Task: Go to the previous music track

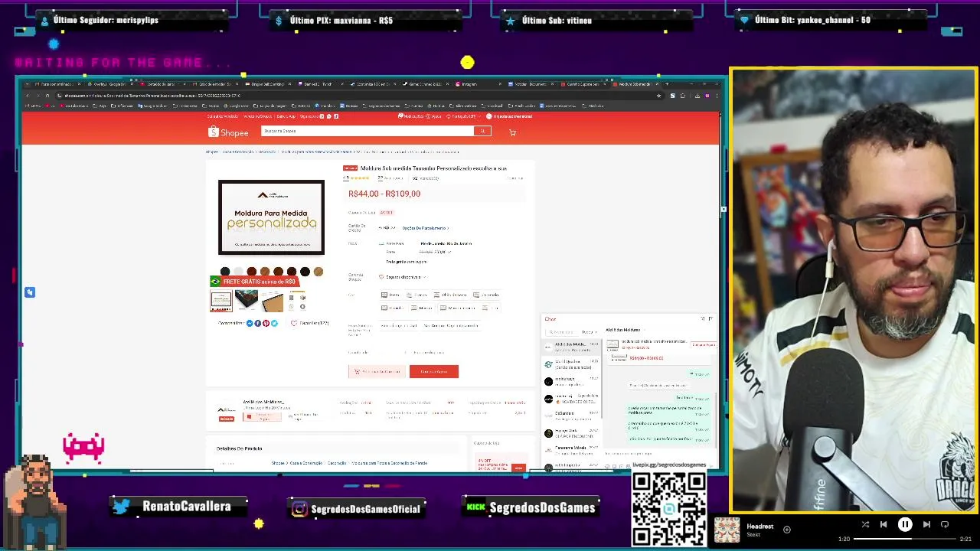Action: click(884, 525)
